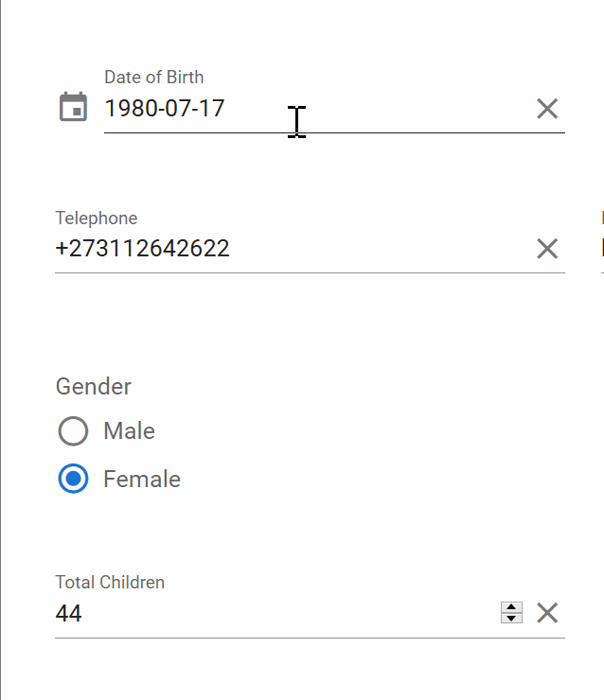Click the Total Children label

pos(110,583)
